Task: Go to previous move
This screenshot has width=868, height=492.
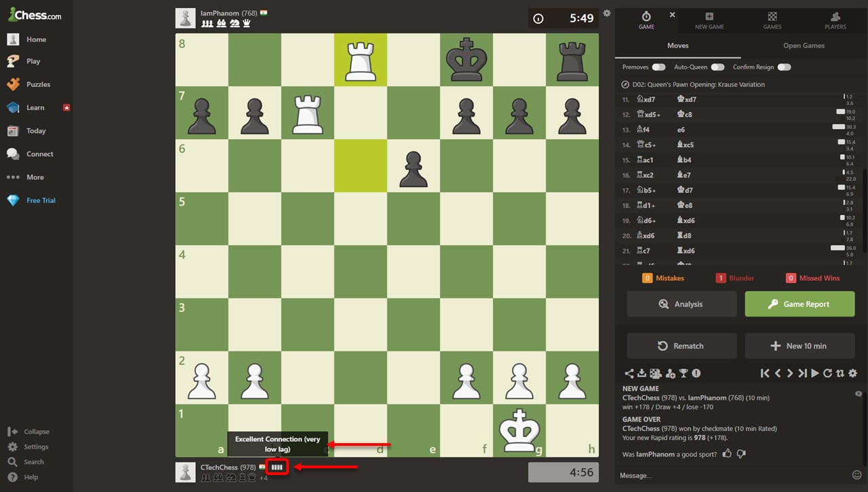Action: 778,373
